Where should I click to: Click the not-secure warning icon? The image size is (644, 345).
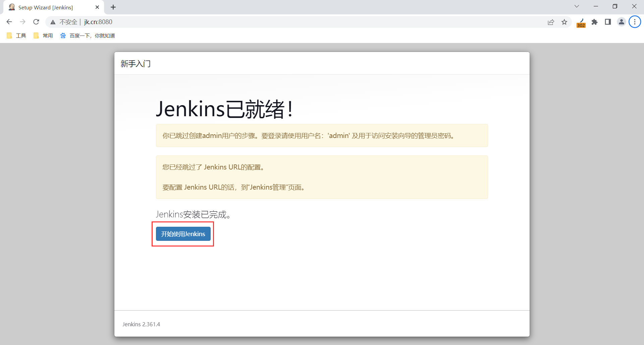coord(53,22)
